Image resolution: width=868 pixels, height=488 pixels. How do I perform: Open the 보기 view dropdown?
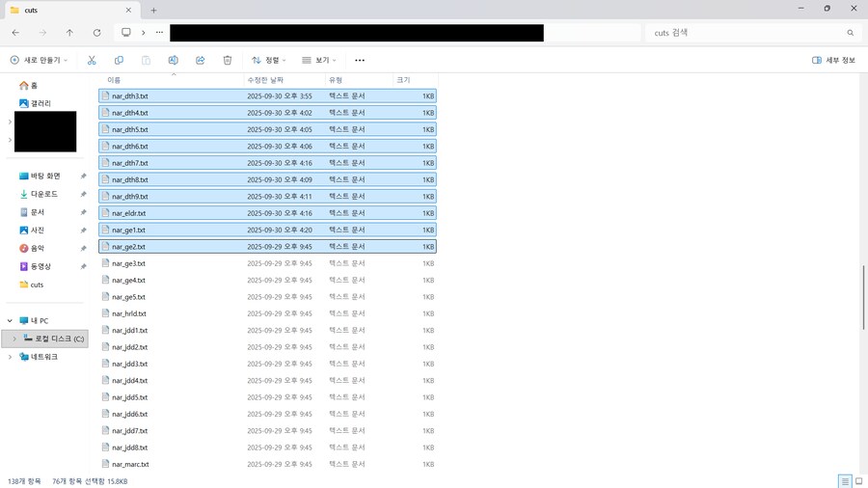pyautogui.click(x=319, y=60)
